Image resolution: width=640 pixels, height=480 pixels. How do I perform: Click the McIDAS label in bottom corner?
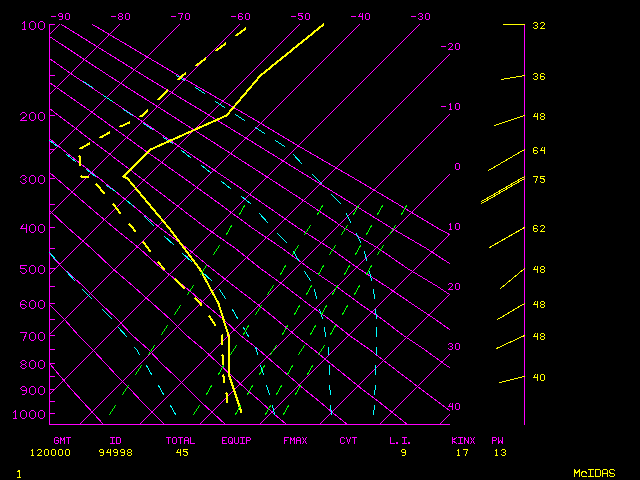594,473
